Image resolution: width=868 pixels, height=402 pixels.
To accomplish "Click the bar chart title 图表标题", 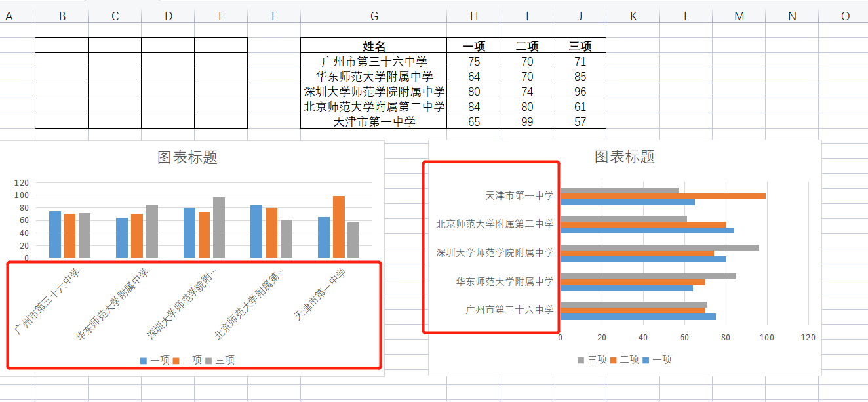I will pos(625,157).
